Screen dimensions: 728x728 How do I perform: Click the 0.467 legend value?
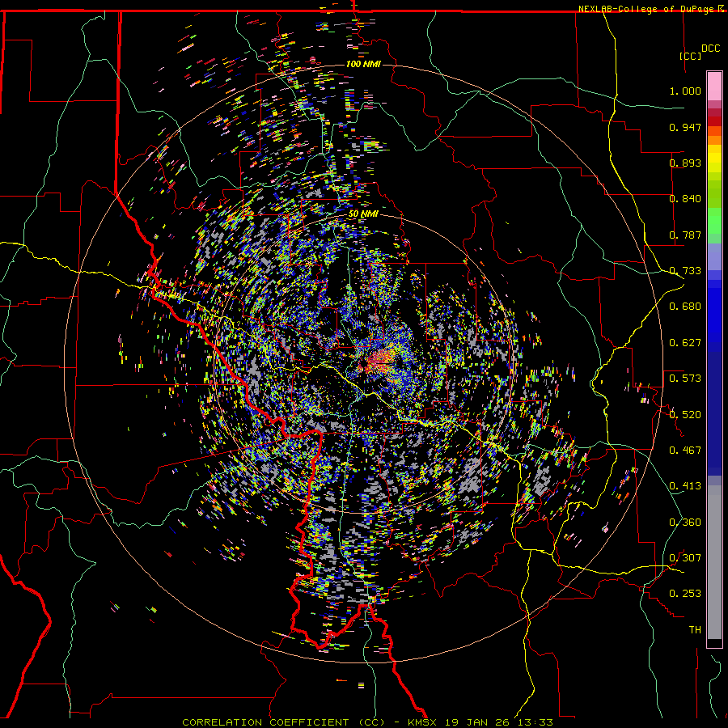click(685, 451)
